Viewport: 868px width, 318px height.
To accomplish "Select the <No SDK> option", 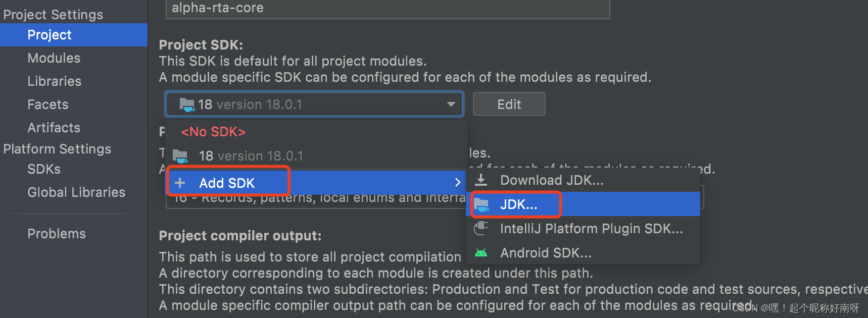I will click(213, 132).
